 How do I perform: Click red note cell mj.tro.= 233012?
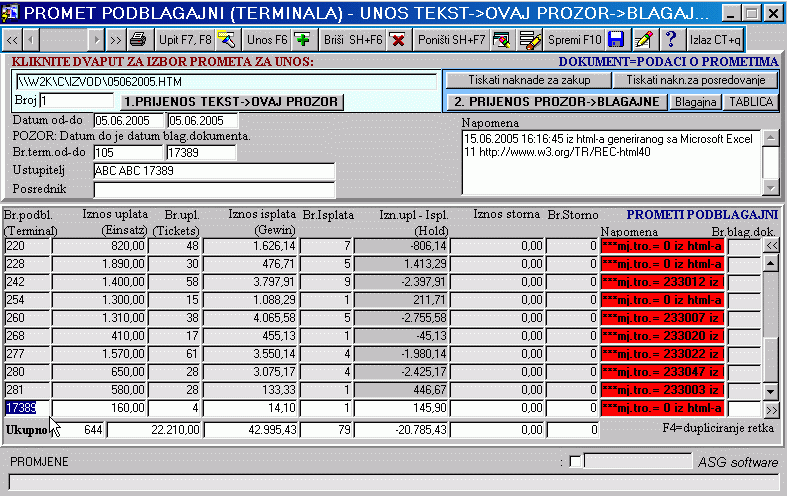[x=662, y=282]
